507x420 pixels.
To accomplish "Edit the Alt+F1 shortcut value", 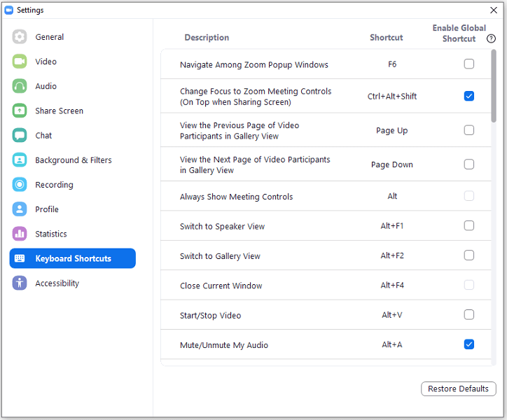I will [x=392, y=225].
